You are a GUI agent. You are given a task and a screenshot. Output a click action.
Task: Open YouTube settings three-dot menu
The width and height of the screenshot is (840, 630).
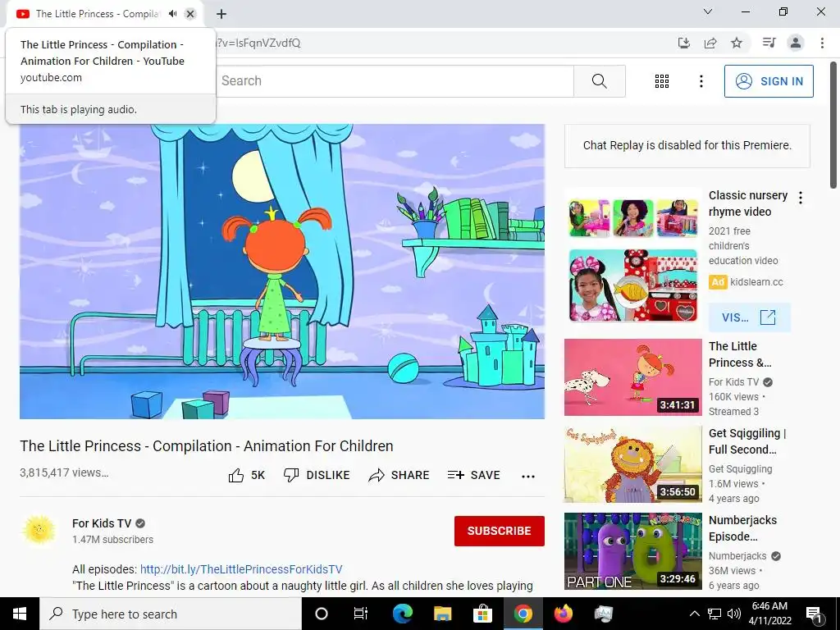pos(701,81)
